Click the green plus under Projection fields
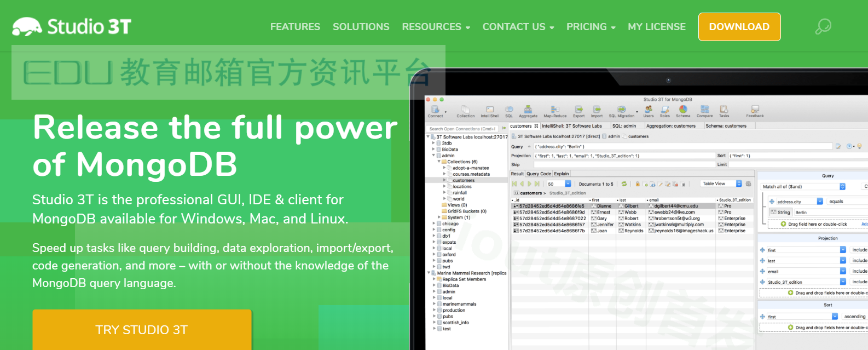Image resolution: width=868 pixels, height=350 pixels. coord(790,292)
